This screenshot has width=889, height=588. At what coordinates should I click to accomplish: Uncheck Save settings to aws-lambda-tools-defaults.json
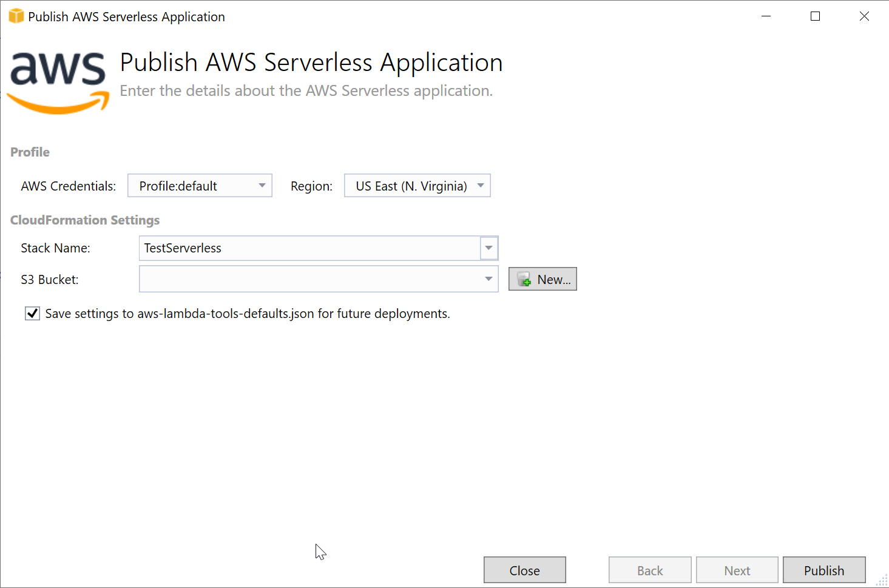point(33,314)
